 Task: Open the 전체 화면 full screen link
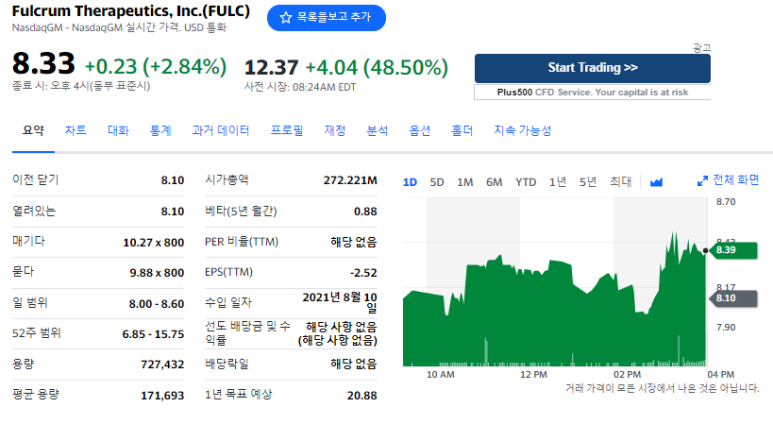point(736,180)
